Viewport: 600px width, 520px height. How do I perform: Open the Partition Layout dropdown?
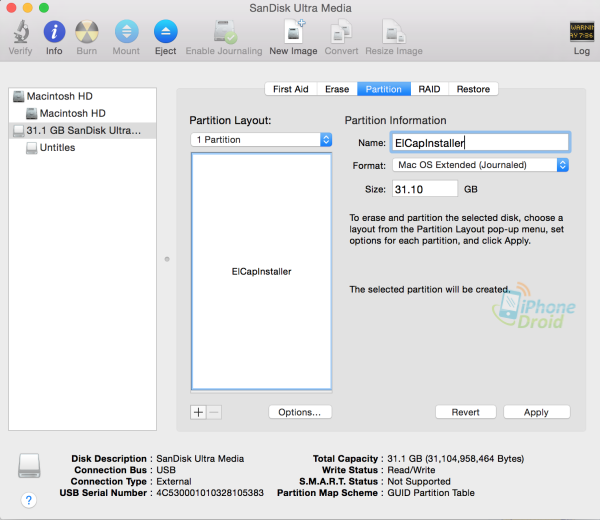(x=261, y=140)
